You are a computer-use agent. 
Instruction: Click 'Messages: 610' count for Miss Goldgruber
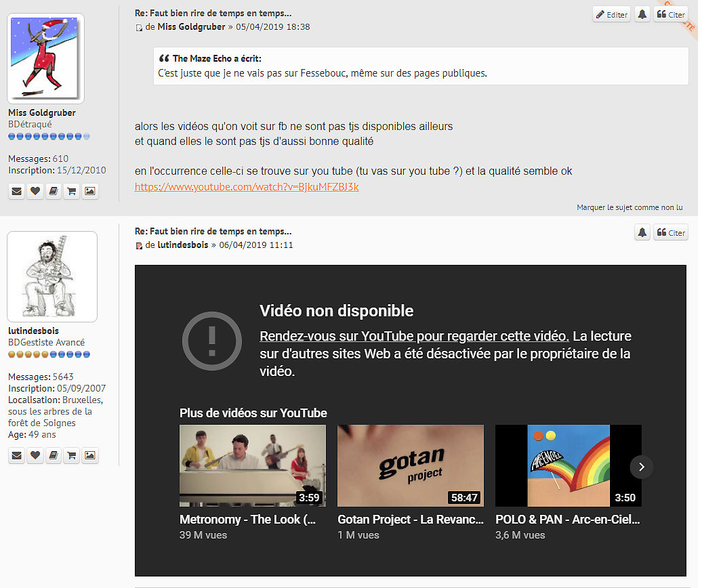tap(38, 159)
